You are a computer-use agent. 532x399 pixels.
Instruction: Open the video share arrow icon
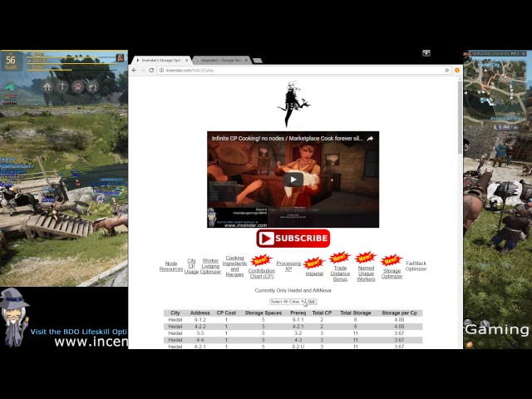click(370, 139)
